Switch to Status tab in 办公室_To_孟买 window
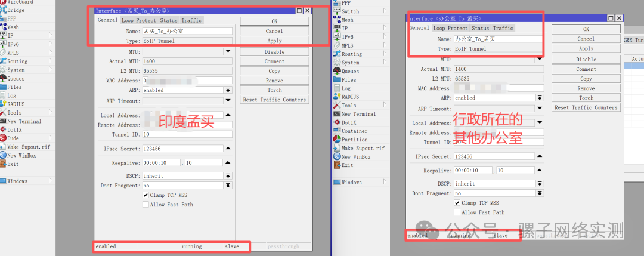The width and height of the screenshot is (644, 256). tap(481, 28)
